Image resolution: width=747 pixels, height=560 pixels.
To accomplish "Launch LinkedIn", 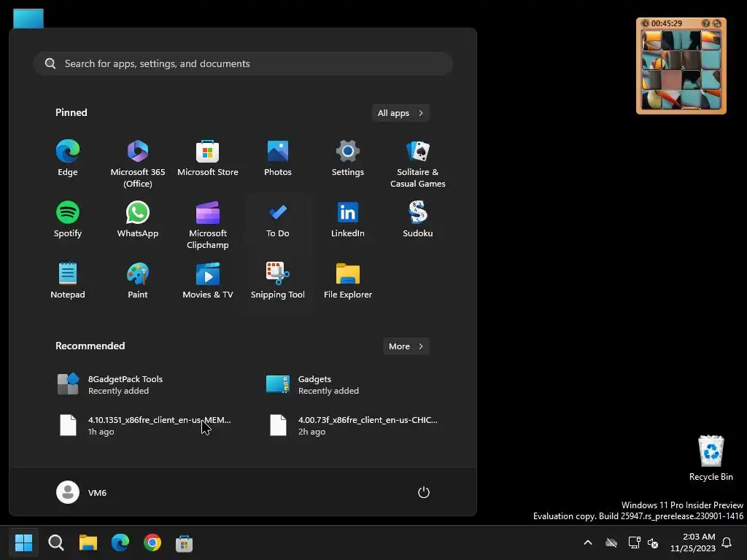I will pos(348,219).
